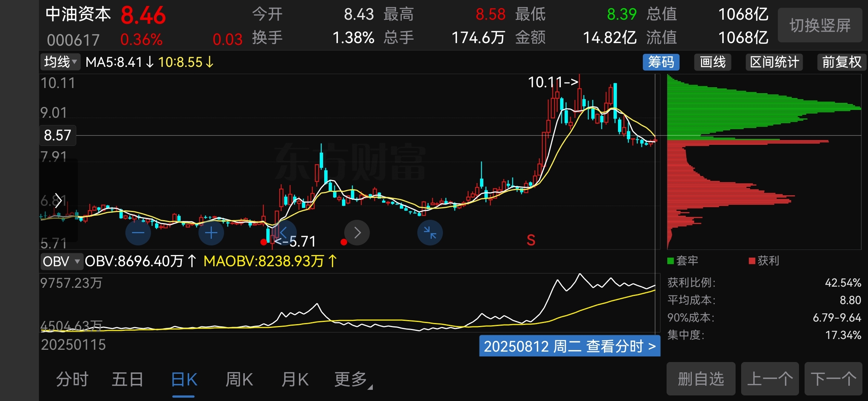868x401 pixels.
Task: Click the current price 8.46
Action: 143,16
